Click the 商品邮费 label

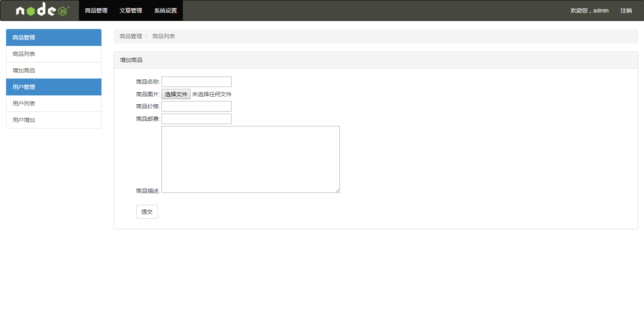(148, 119)
